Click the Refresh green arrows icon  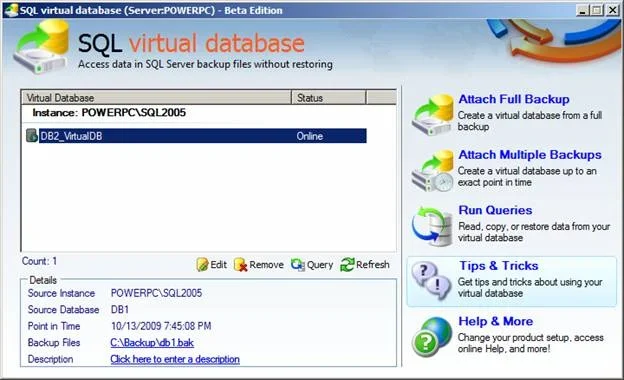[x=347, y=265]
